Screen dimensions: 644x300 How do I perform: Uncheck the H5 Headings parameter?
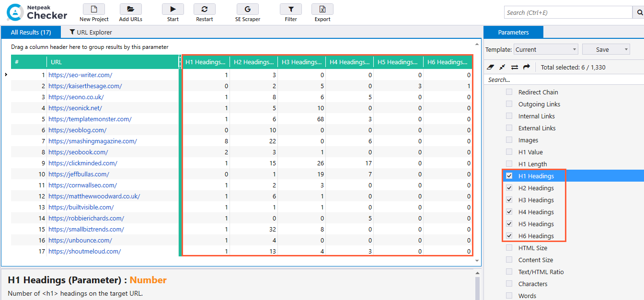point(509,224)
